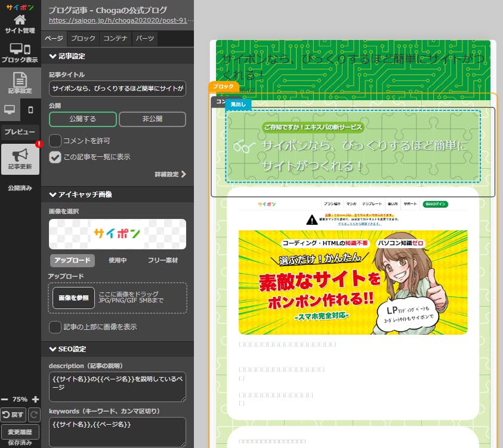
Task: Click the redo arrow icon
Action: click(x=33, y=415)
